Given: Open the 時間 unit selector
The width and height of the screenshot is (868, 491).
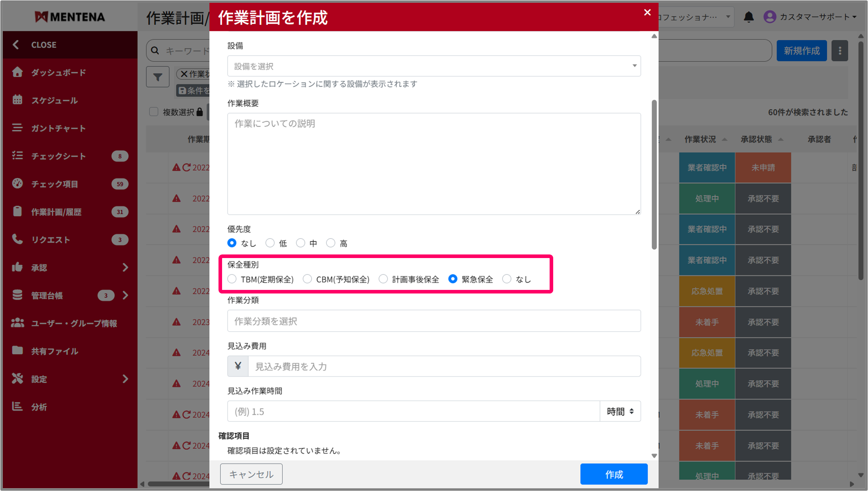Looking at the screenshot, I should 620,411.
